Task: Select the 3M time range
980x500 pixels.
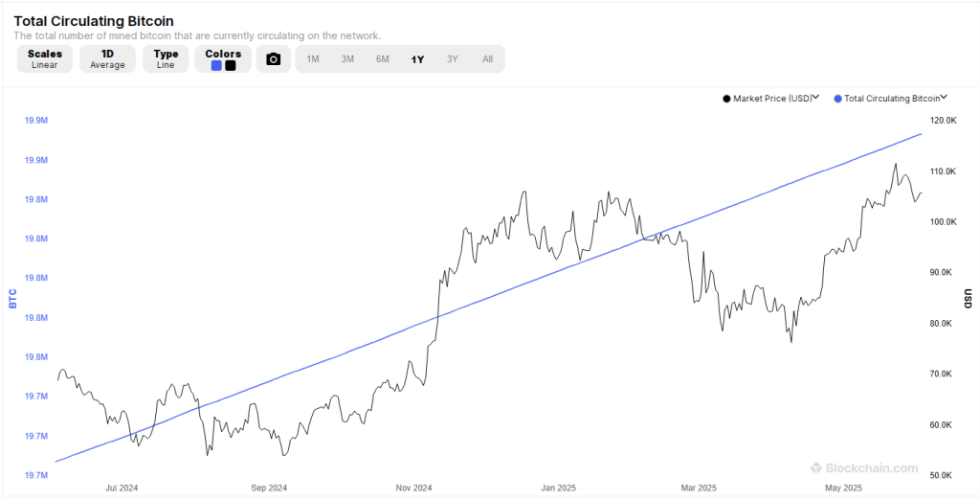Action: (x=347, y=59)
